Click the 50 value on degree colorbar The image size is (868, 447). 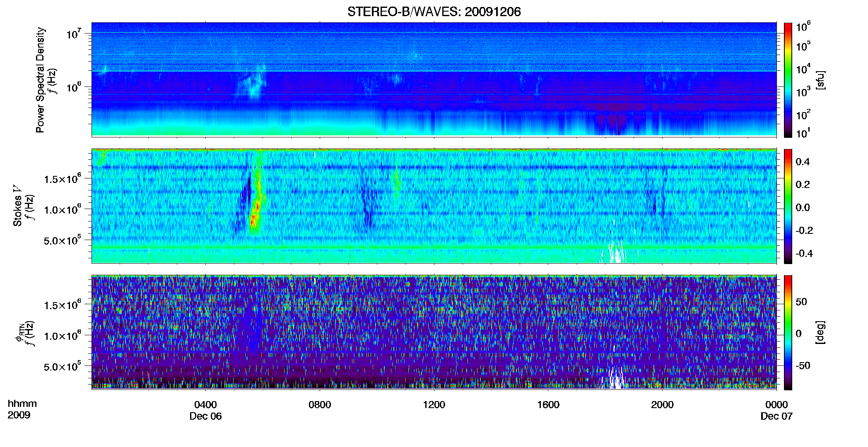coord(801,302)
